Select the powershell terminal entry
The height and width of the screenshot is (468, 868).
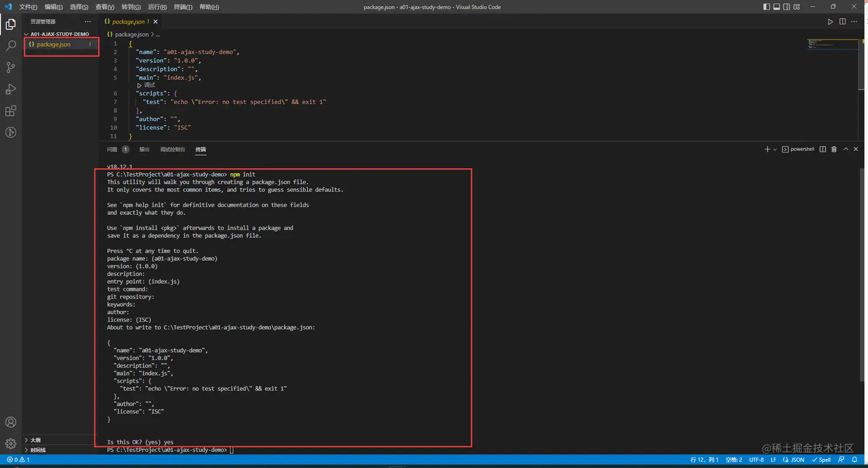coord(798,149)
